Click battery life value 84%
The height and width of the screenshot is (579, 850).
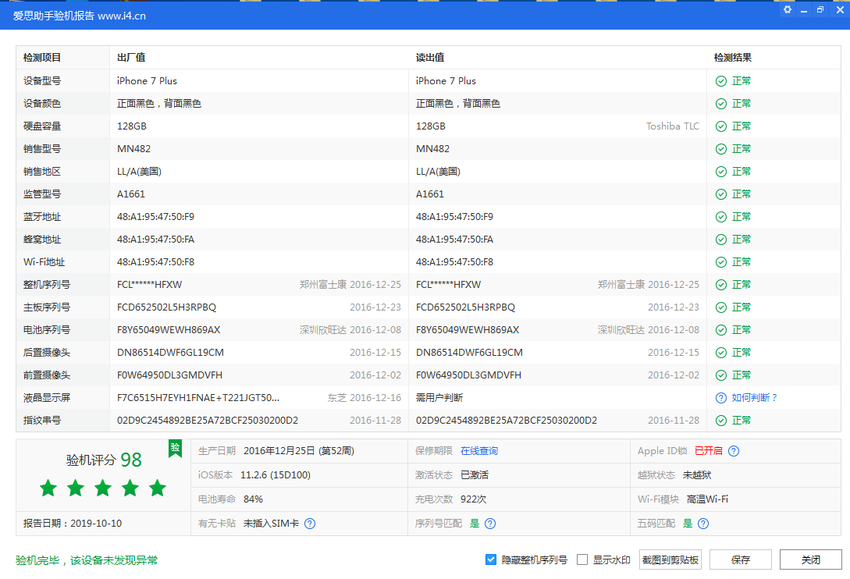tap(253, 499)
